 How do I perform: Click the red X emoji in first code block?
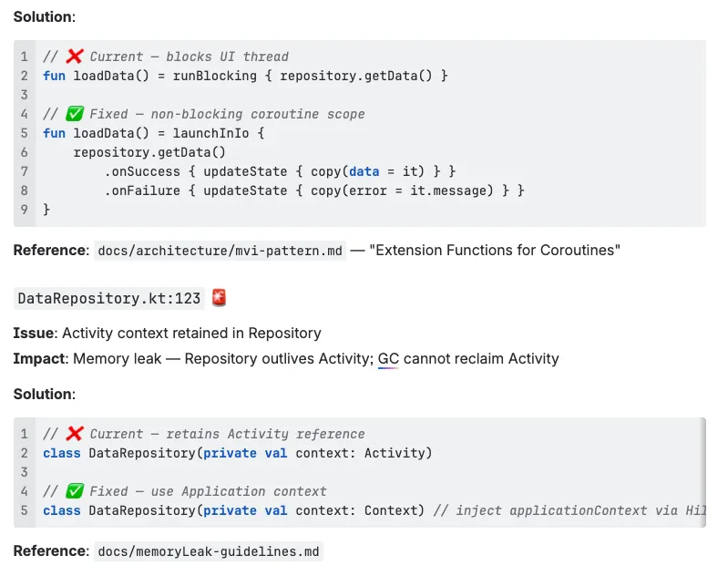[75, 57]
